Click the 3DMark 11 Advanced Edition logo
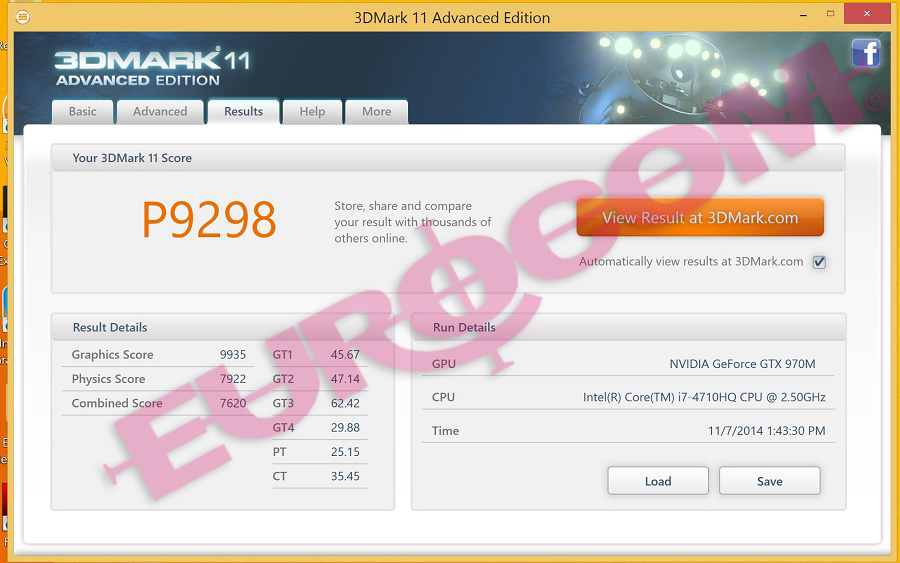The height and width of the screenshot is (563, 900). pos(151,67)
